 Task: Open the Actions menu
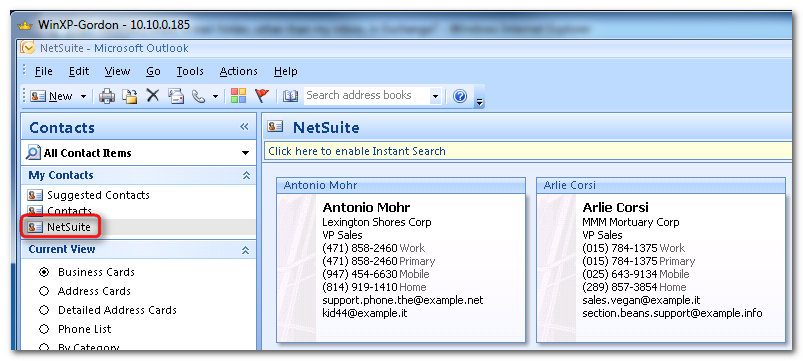pyautogui.click(x=238, y=71)
